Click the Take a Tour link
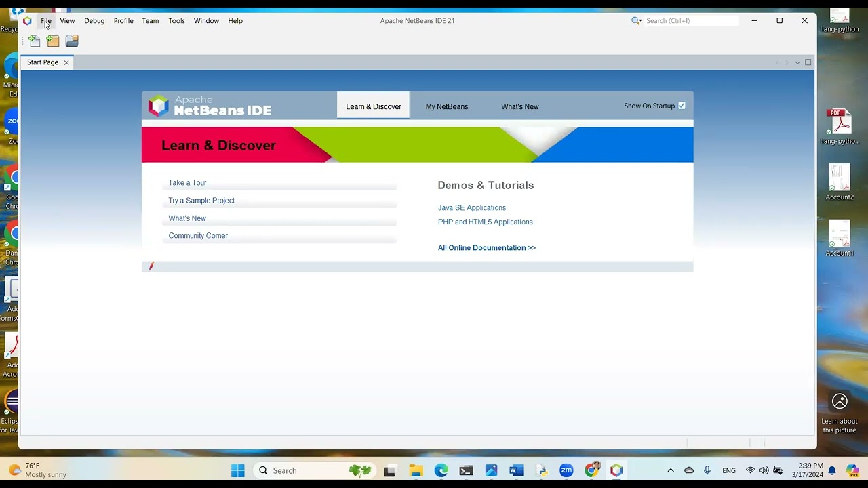 point(187,183)
